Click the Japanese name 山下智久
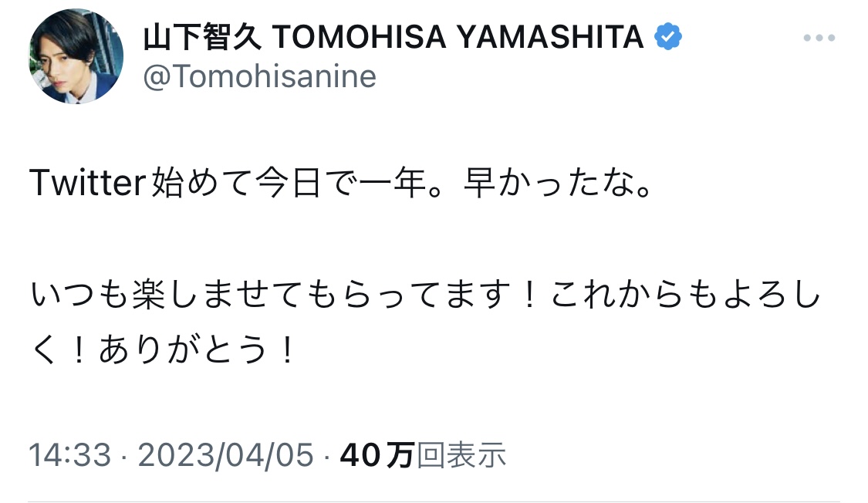 202,37
